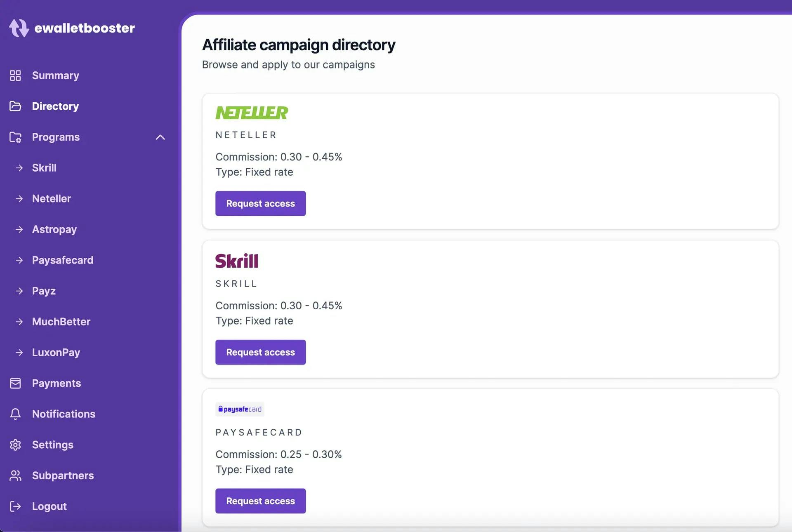Toggle the LuxonPay program visibility
Viewport: 792px width, 532px height.
(x=56, y=353)
